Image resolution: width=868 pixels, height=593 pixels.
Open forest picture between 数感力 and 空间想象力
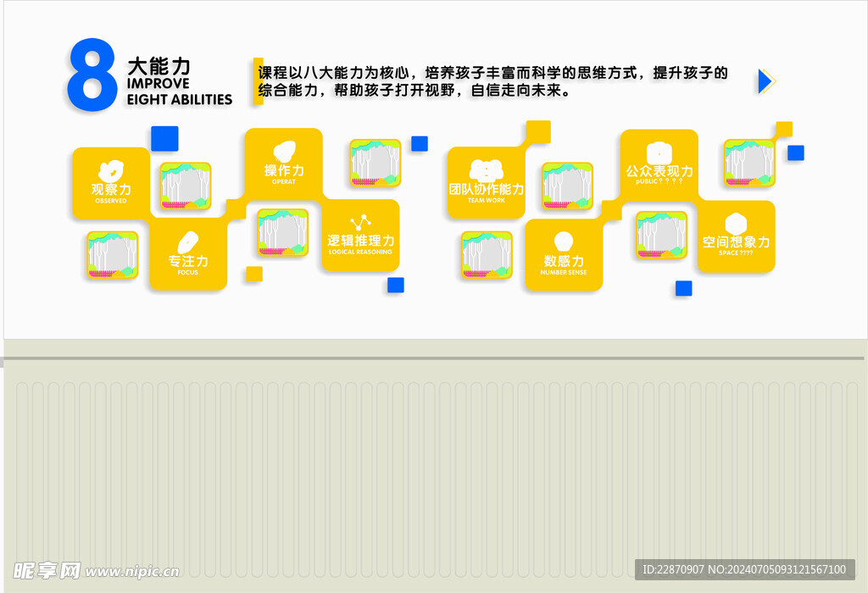[661, 235]
